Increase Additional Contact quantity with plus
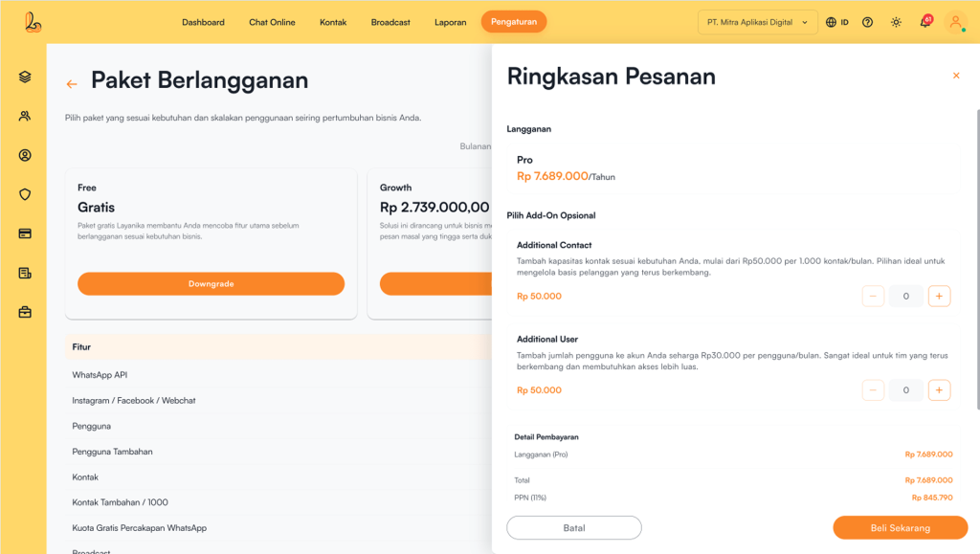This screenshot has width=980, height=554. click(939, 297)
